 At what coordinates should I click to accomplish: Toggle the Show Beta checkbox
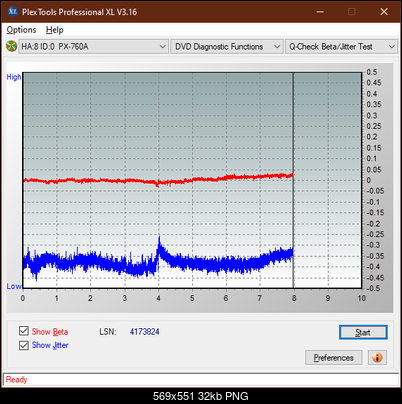click(24, 331)
